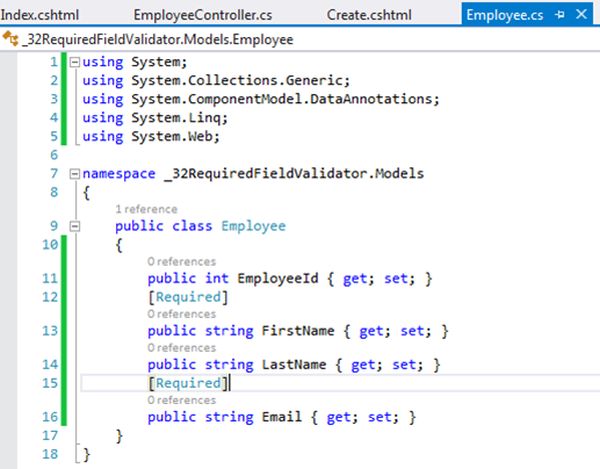Click System.Web on line 5
Screen dimensions: 600x469
point(172,137)
